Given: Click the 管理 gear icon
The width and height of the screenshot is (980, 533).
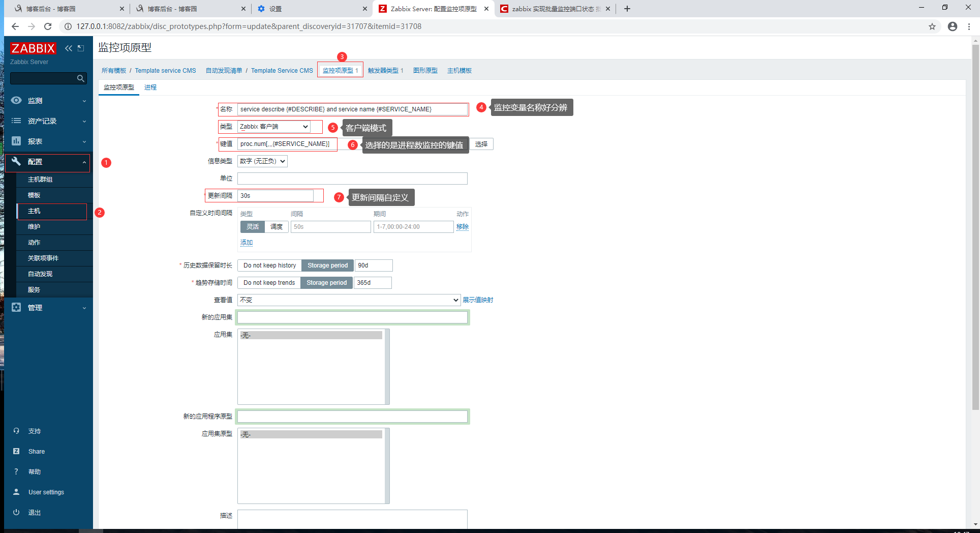Looking at the screenshot, I should pos(16,308).
